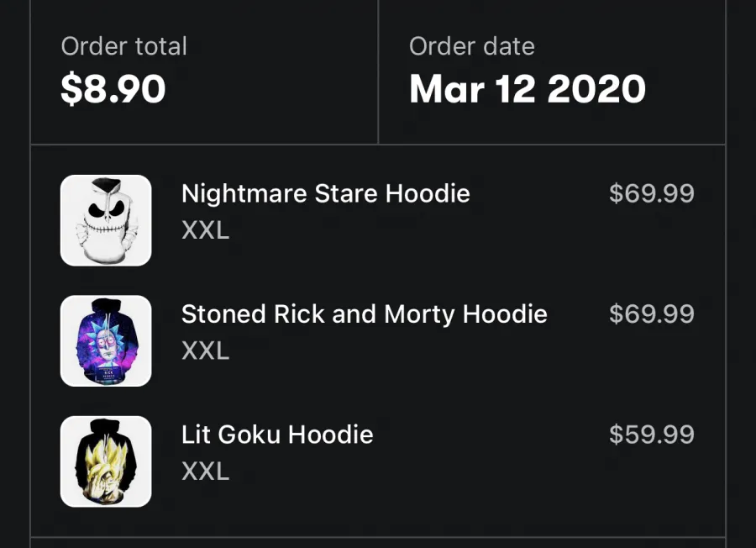Click XXL size under Lit Goku Hoodie
The width and height of the screenshot is (756, 548).
click(206, 472)
